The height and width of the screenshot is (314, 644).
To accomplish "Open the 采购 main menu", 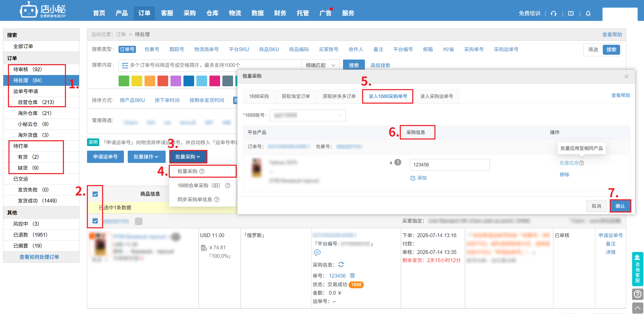I will [x=190, y=13].
